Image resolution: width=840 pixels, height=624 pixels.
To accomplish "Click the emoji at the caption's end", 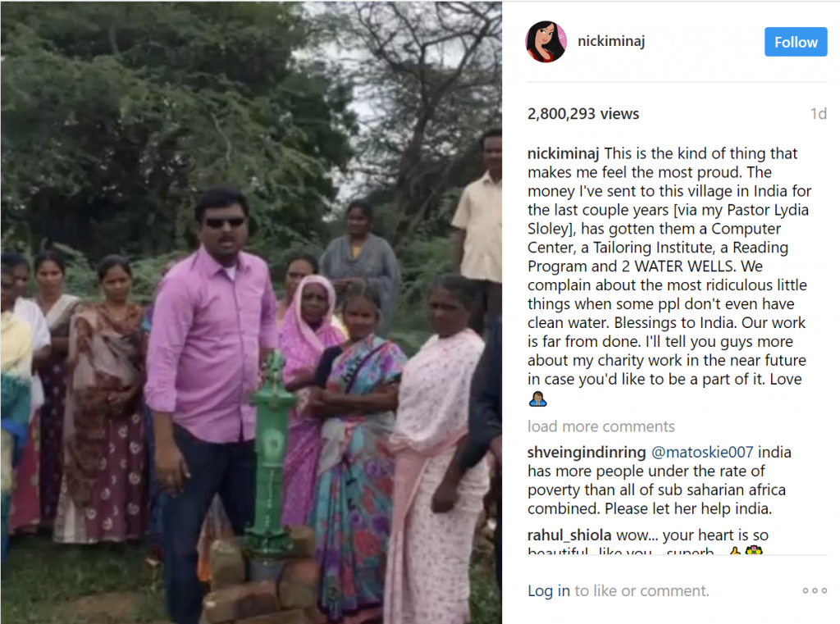I will [537, 399].
